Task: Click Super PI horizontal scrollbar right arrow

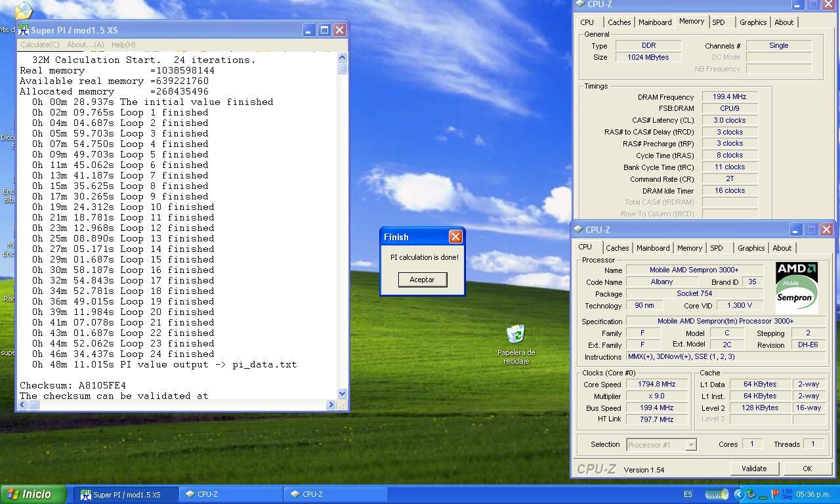Action: pos(331,405)
